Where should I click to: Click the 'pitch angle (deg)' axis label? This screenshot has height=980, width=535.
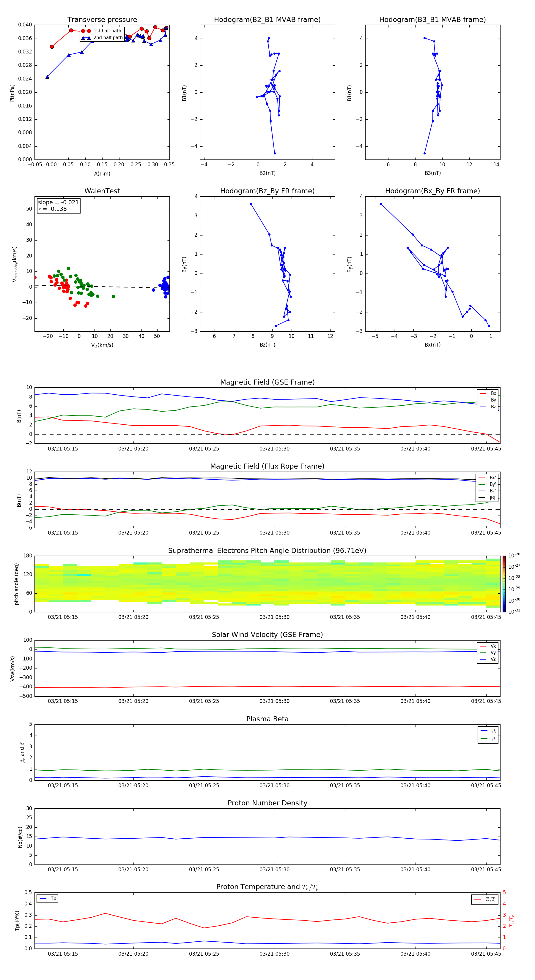(16, 584)
